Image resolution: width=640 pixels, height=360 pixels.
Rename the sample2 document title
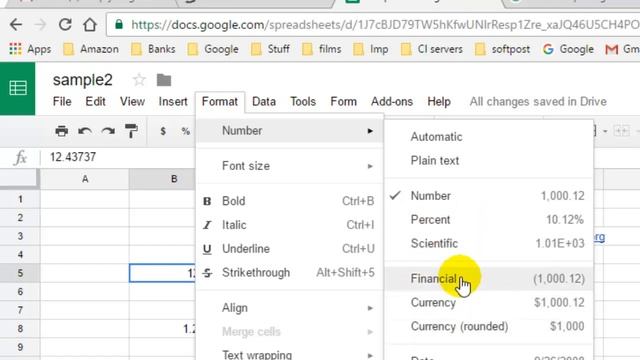[x=82, y=80]
